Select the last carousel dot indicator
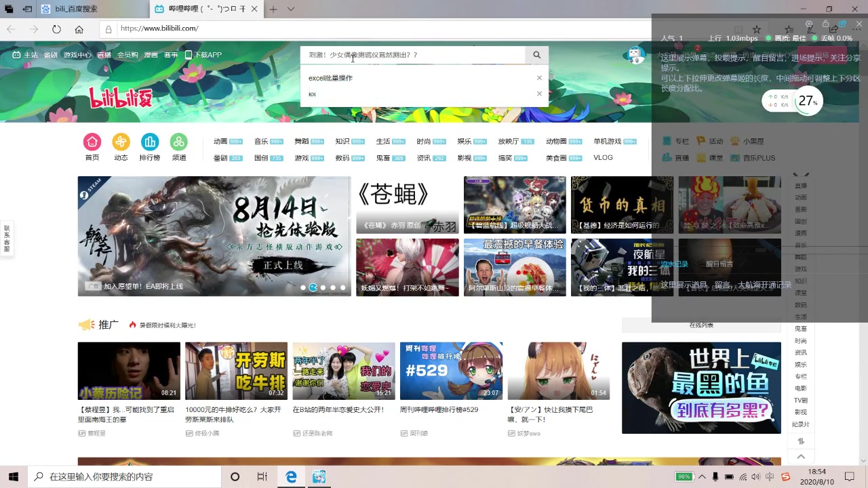This screenshot has height=488, width=868. (x=342, y=287)
